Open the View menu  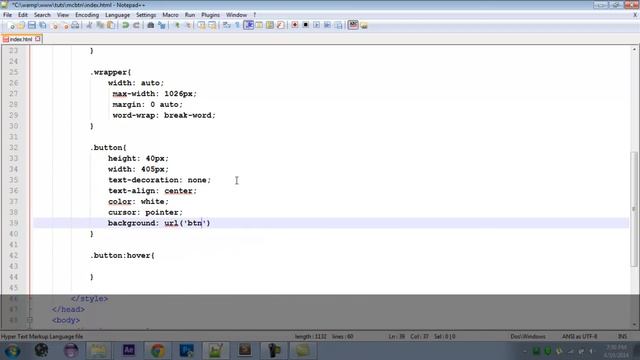click(x=62, y=15)
